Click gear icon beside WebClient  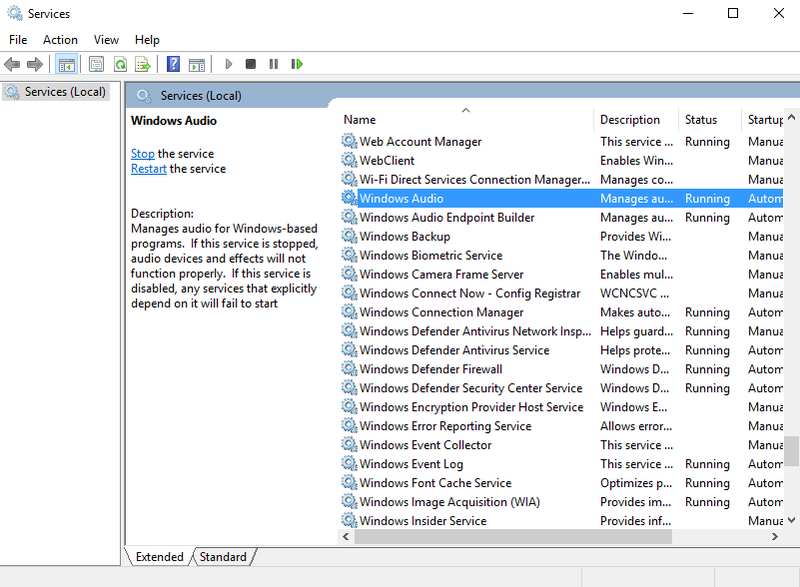pyautogui.click(x=349, y=160)
